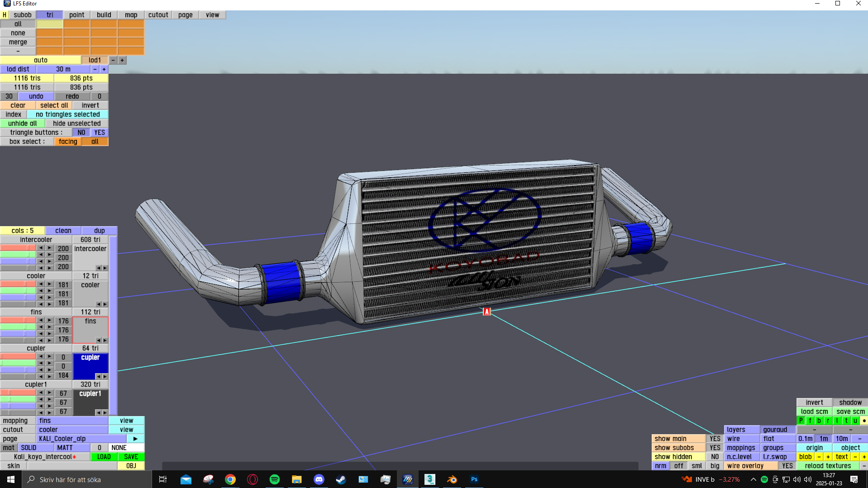Switch to the point mode tab
The width and height of the screenshot is (868, 488).
(x=77, y=15)
